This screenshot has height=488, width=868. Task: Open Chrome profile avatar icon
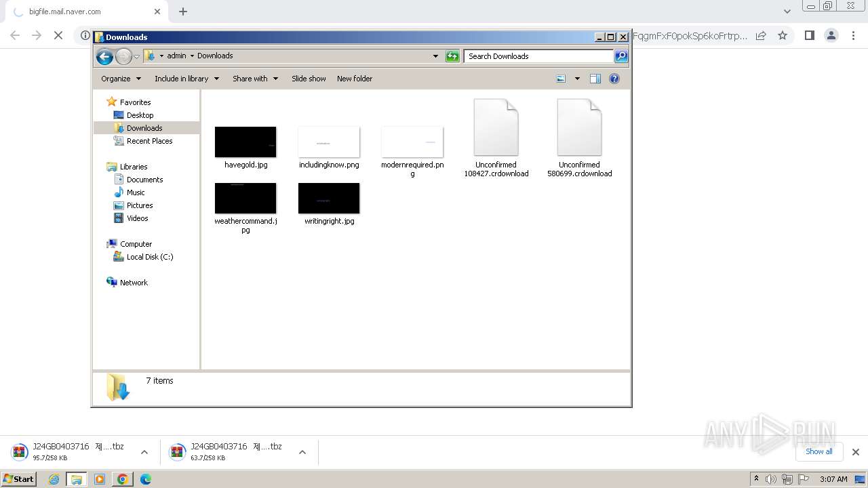click(831, 35)
